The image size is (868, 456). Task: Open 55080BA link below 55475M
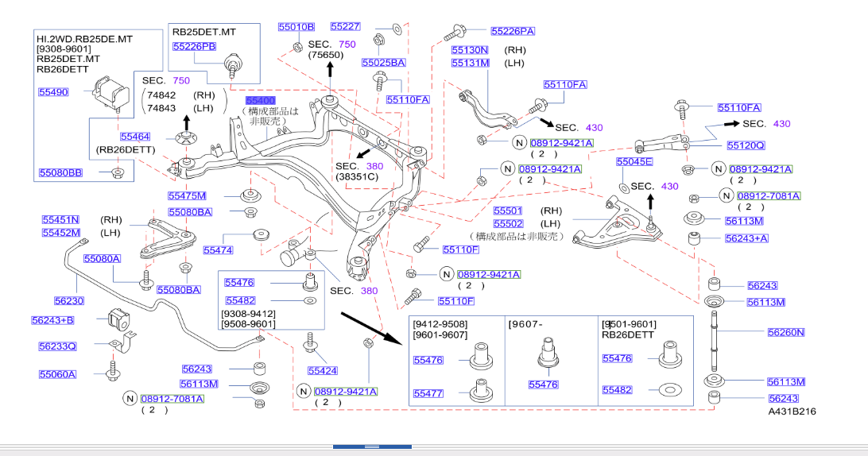tap(190, 212)
